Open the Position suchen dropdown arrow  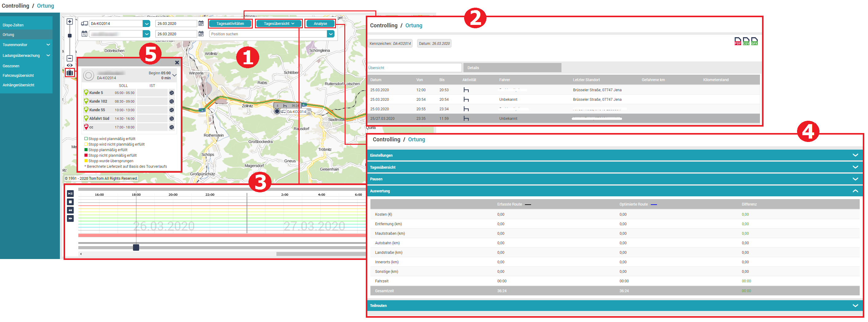click(330, 34)
